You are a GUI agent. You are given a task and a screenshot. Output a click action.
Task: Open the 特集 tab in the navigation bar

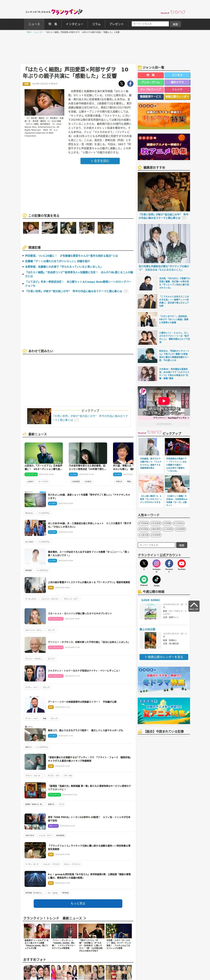pos(53,24)
